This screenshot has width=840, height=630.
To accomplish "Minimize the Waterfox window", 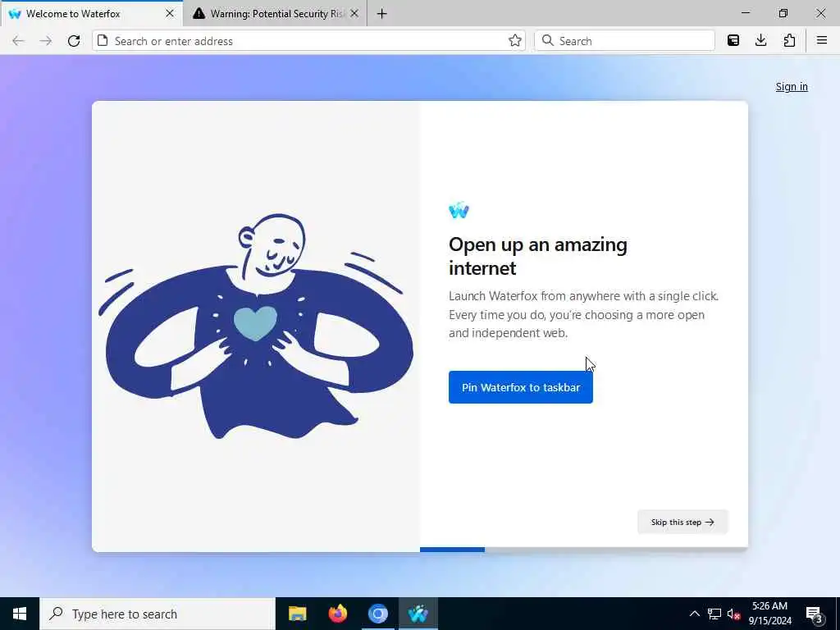I will (746, 13).
